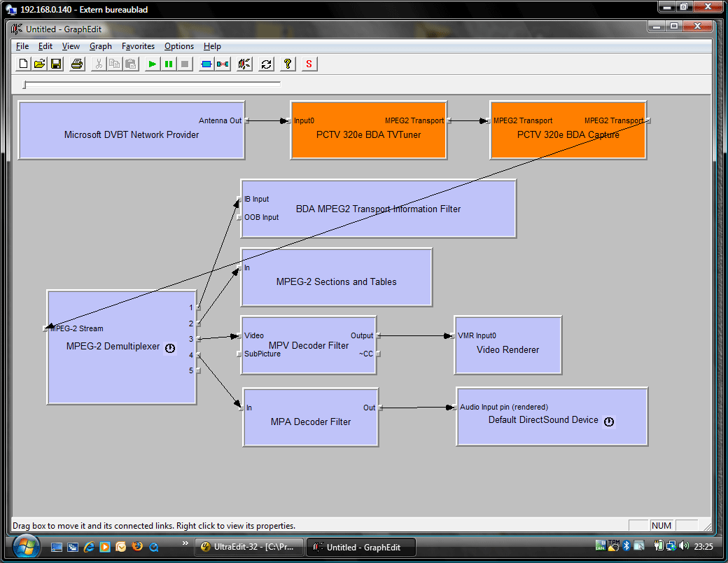Viewport: 728px width, 563px height.
Task: Click the Insert Filter toolbar icon
Action: click(x=206, y=64)
